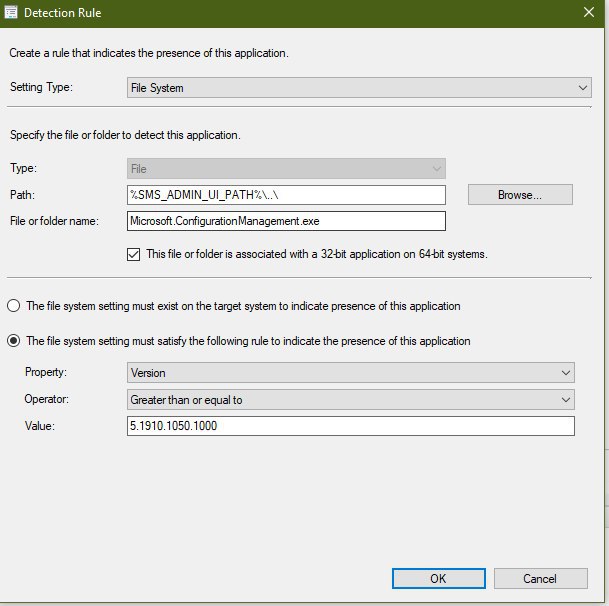Click into the Path input field

286,195
